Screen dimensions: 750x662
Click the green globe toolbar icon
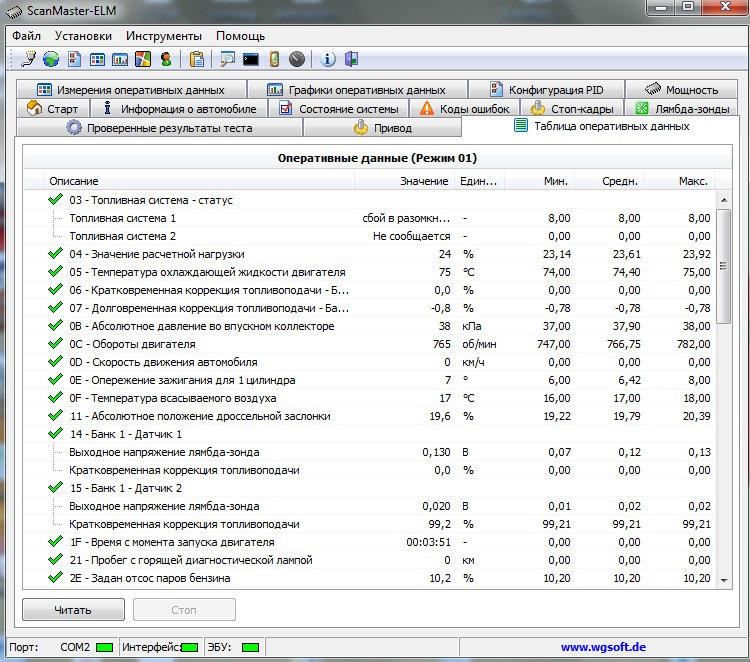tap(51, 59)
